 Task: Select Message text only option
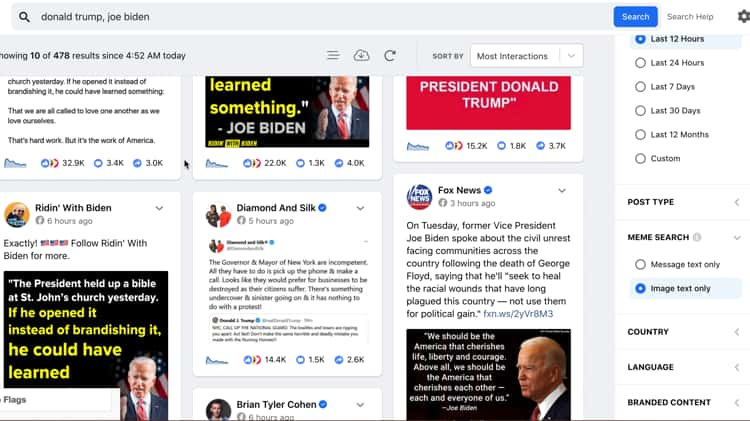click(x=640, y=265)
